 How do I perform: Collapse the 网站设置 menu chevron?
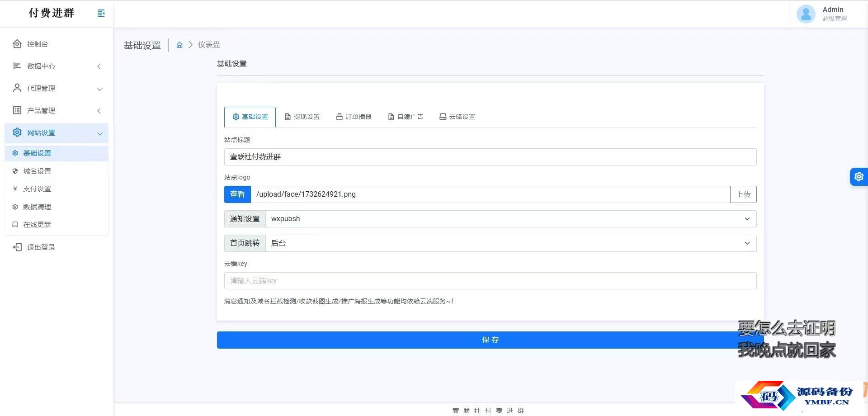coord(99,133)
